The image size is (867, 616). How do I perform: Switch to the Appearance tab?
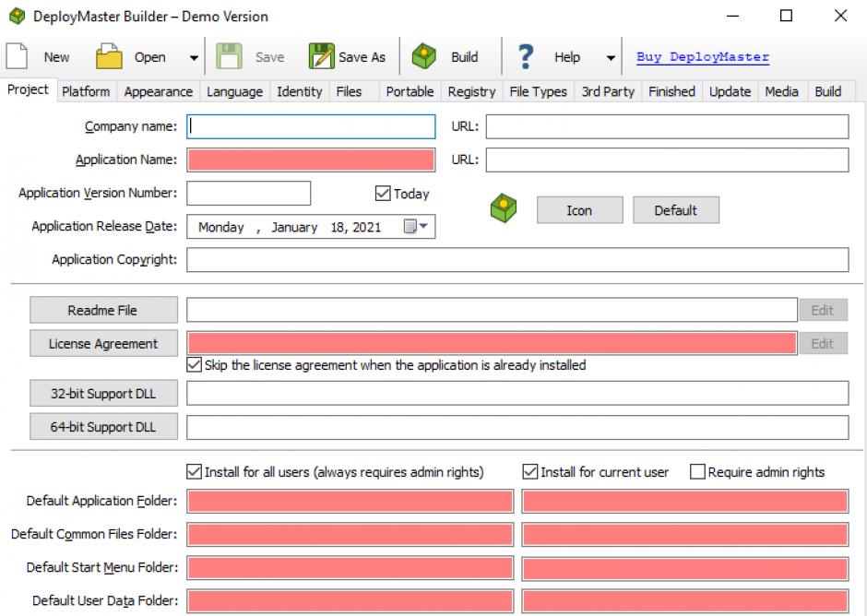tap(158, 91)
